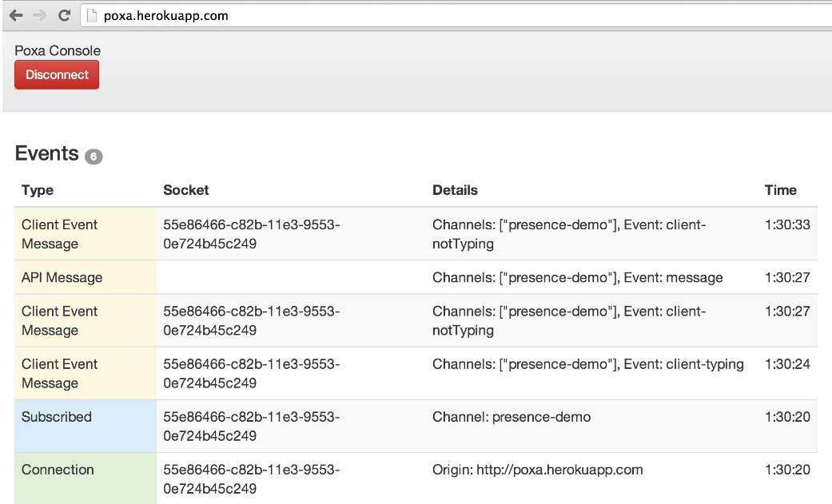Click the Details column header
The width and height of the screenshot is (832, 504).
pos(455,190)
